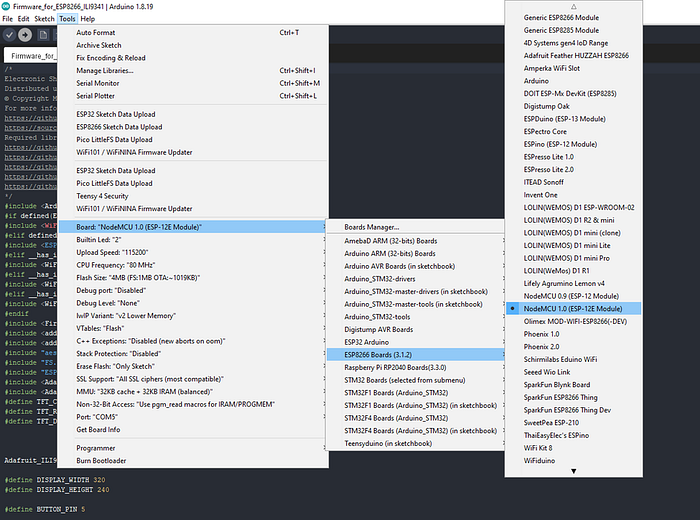Image resolution: width=700 pixels, height=520 pixels.
Task: Select Adafruit Feather HUZZAH ESP8266 board
Action: pos(574,55)
